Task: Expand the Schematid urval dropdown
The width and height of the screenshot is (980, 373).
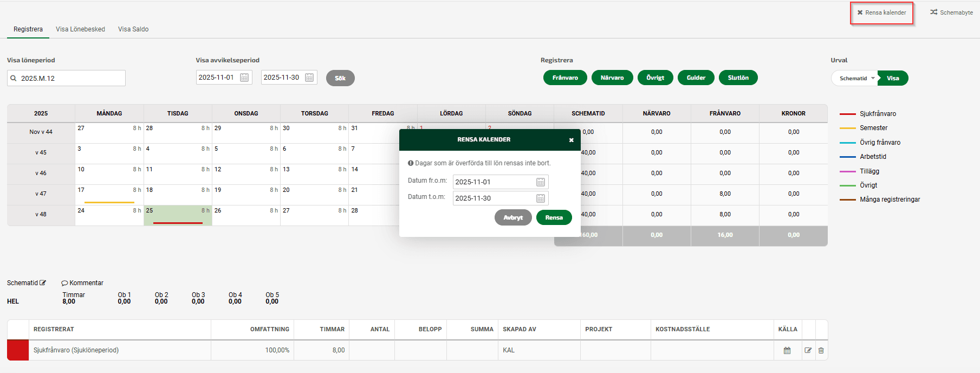Action: coord(873,78)
